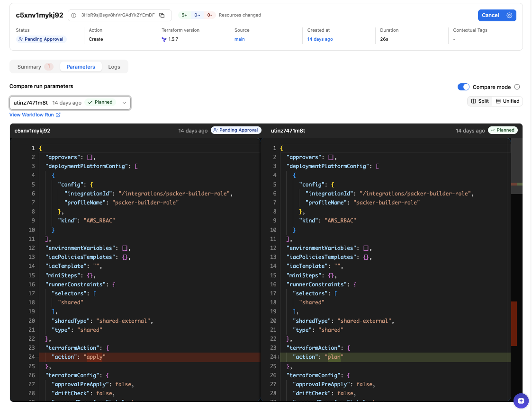
Task: Click the info icon beside run ID
Action: pyautogui.click(x=73, y=15)
